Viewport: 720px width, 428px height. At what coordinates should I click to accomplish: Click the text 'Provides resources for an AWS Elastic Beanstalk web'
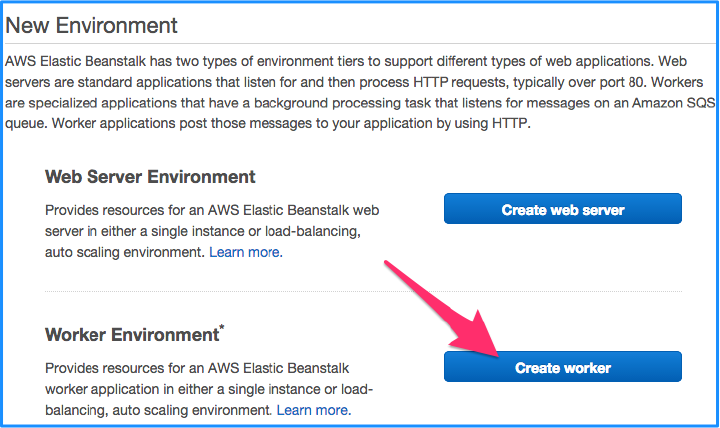(x=212, y=210)
